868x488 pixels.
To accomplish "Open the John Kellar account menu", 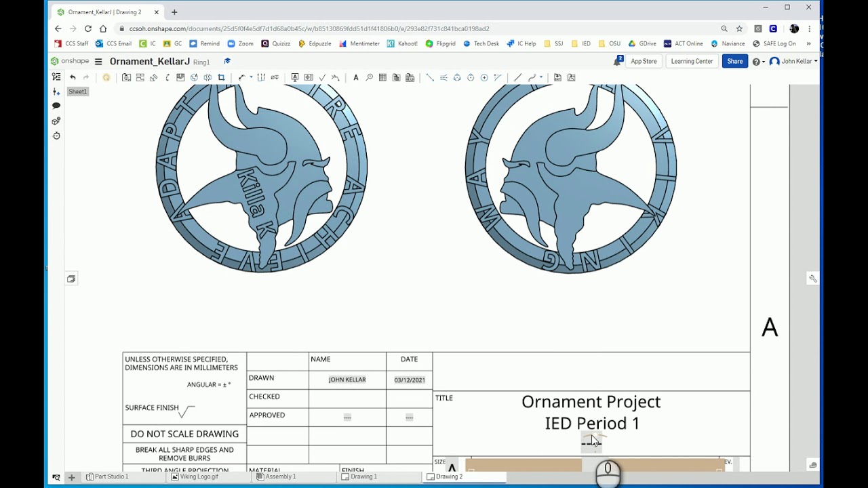I will point(793,61).
